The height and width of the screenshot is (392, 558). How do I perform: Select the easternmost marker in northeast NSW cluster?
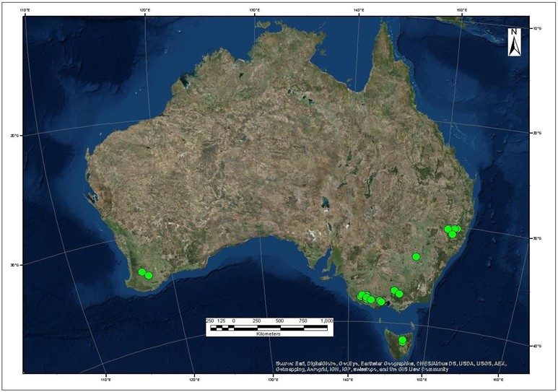[457, 229]
